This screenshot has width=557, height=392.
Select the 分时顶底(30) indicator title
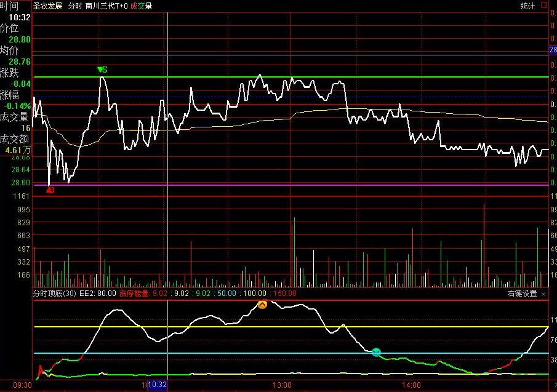point(55,294)
